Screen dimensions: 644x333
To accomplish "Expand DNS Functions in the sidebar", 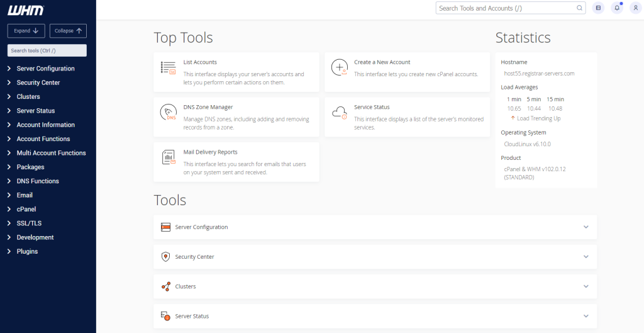I will pos(38,181).
